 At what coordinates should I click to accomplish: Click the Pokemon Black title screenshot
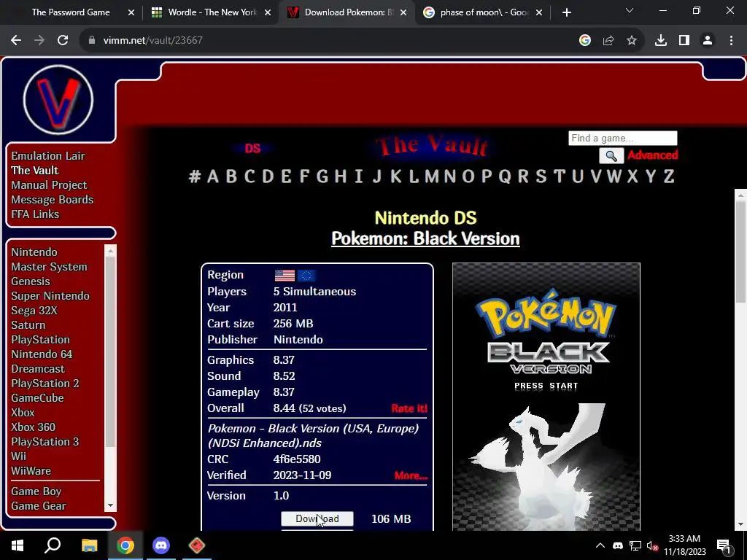[546, 396]
